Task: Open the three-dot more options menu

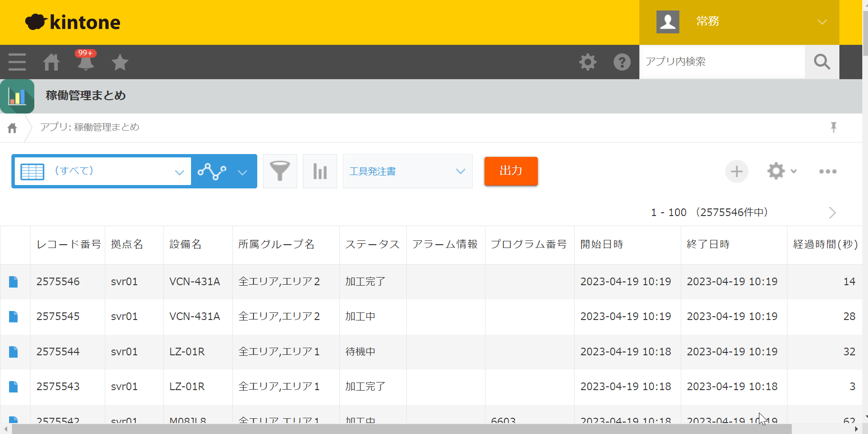Action: (x=828, y=171)
